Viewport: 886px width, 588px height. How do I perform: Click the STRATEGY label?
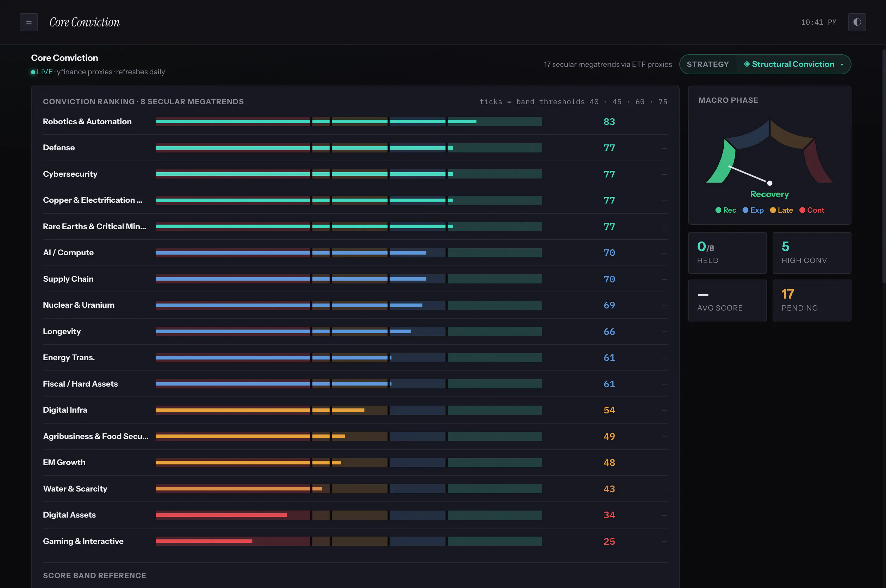(x=707, y=64)
